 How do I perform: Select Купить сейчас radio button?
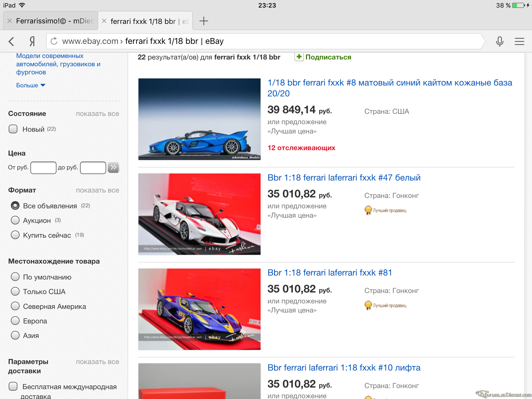15,235
